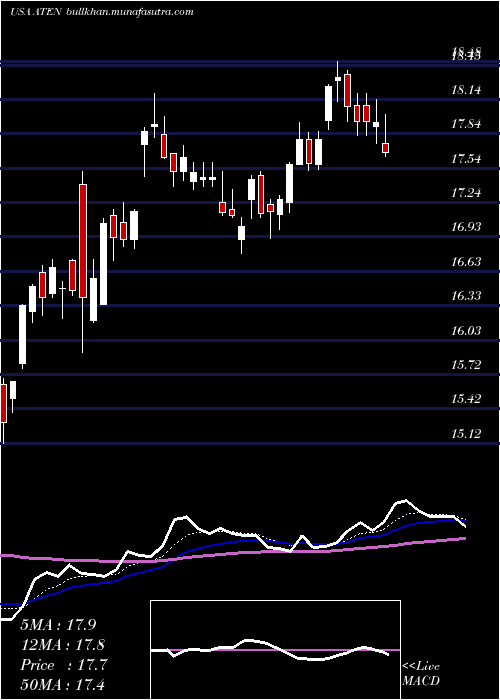The width and height of the screenshot is (500, 700).
Task: Click the bullkhan.munafasutra.com watermark text
Action: 129,12
